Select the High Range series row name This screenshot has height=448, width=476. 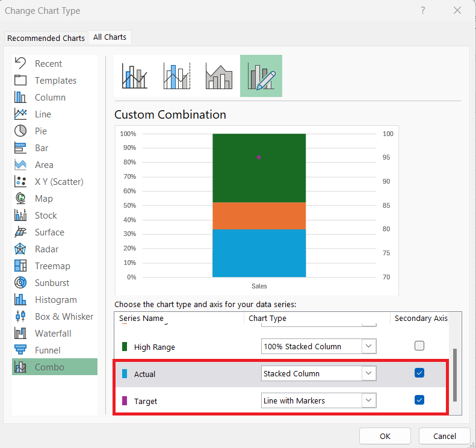point(155,347)
